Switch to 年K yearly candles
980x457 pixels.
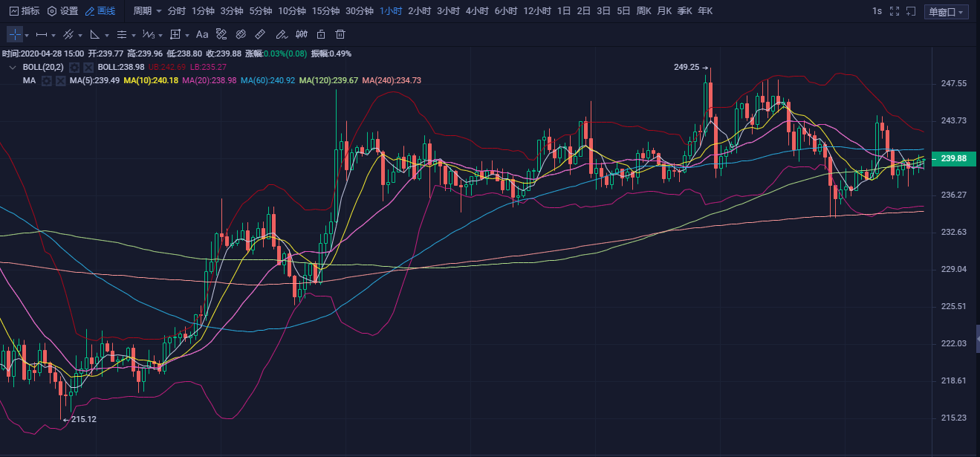(x=704, y=11)
